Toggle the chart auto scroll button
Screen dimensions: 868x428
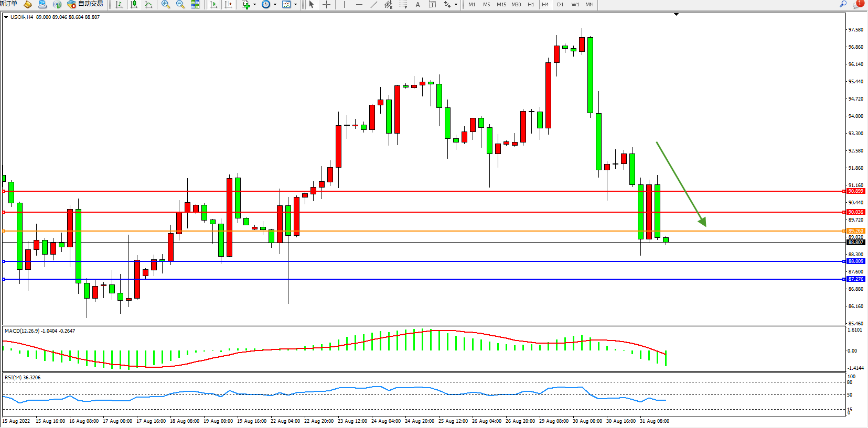click(x=213, y=5)
